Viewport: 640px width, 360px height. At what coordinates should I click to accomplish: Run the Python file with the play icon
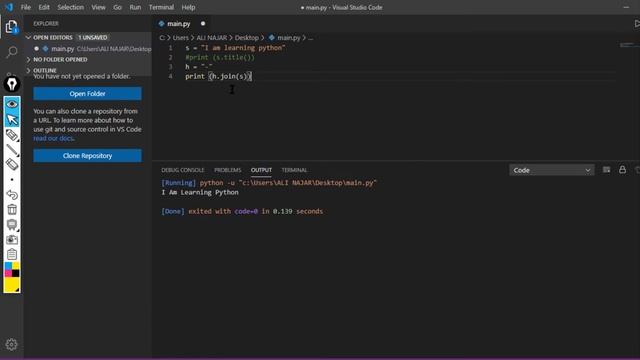point(637,24)
